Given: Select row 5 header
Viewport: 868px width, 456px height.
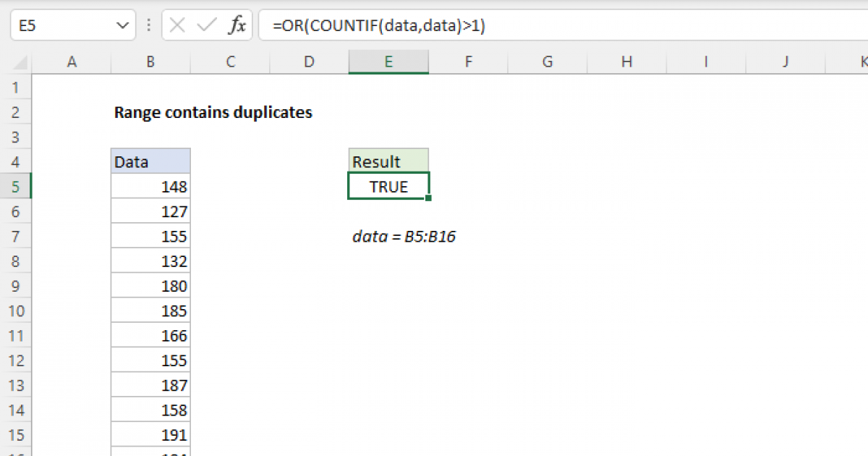Looking at the screenshot, I should click(16, 186).
